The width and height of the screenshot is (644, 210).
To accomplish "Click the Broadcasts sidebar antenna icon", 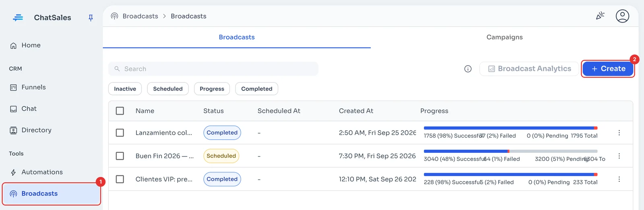I will tap(13, 194).
